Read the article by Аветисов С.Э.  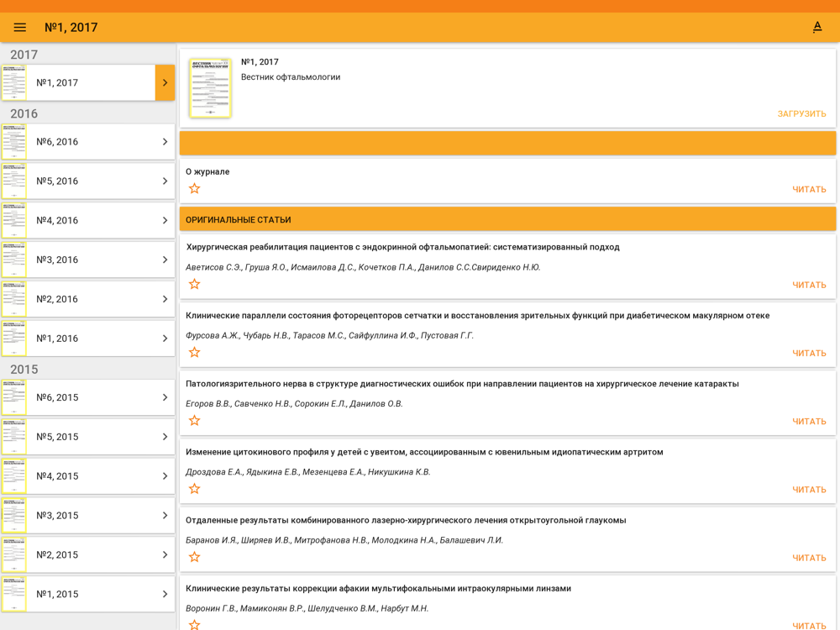pos(809,285)
